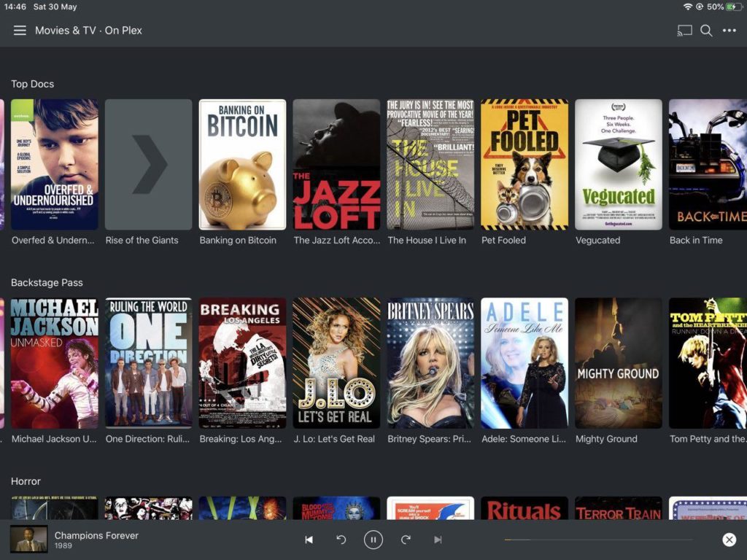
Task: Open the hamburger navigation menu
Action: coord(20,31)
